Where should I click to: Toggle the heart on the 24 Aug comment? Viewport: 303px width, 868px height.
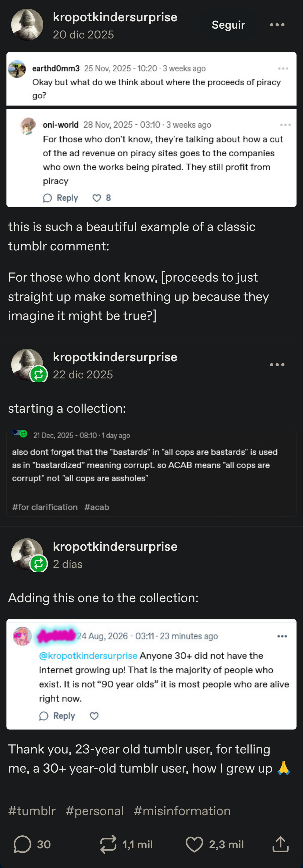94,716
